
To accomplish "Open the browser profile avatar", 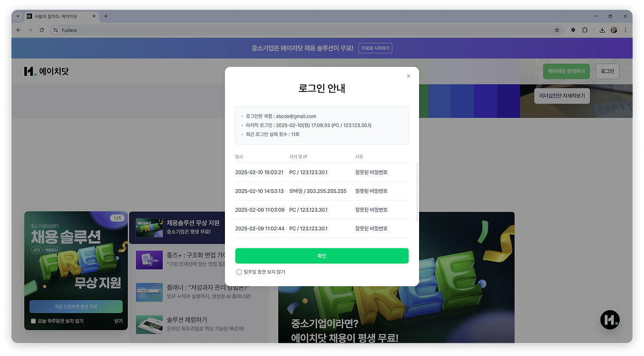I will (614, 30).
